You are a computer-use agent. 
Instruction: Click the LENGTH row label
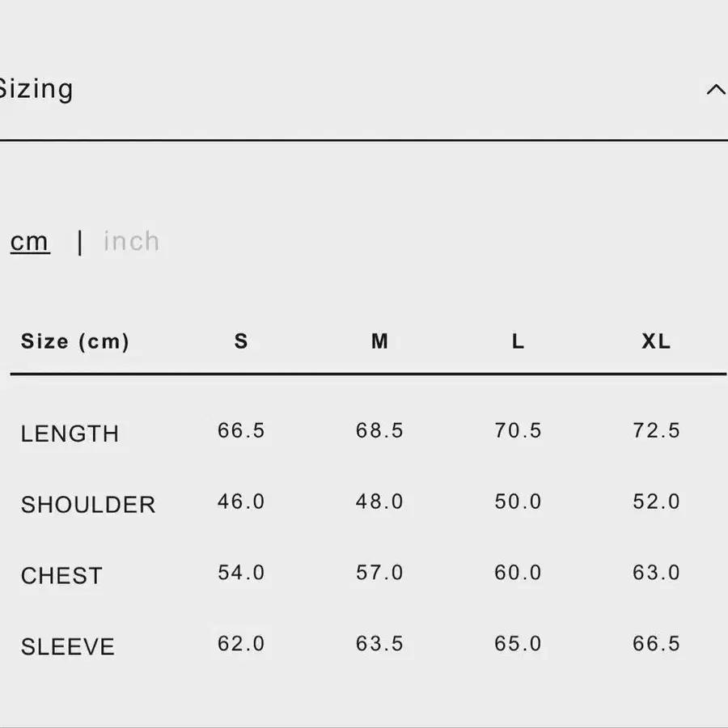click(70, 434)
